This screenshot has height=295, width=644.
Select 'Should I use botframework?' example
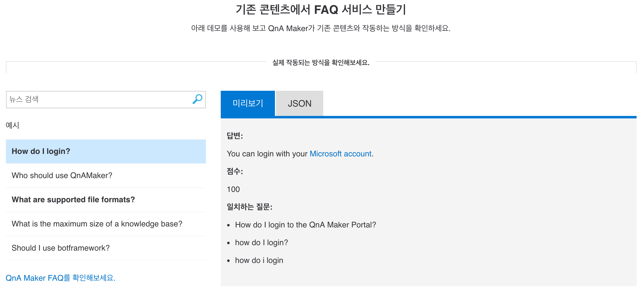coord(106,248)
